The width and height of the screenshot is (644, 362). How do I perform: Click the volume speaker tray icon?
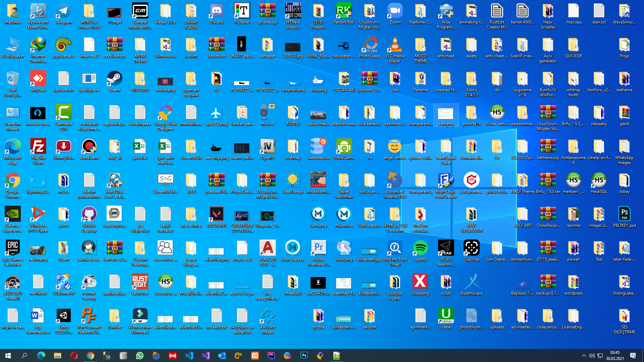(592, 356)
